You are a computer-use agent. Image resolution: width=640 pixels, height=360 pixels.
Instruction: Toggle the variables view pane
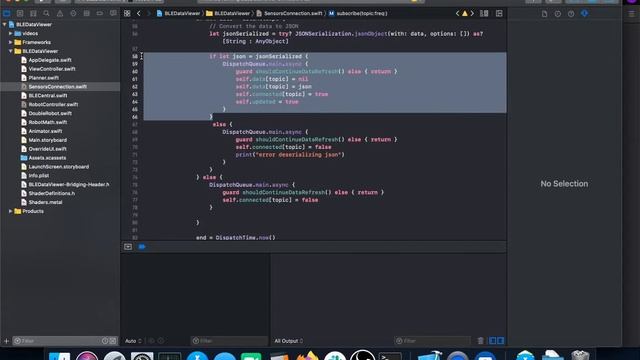493,341
